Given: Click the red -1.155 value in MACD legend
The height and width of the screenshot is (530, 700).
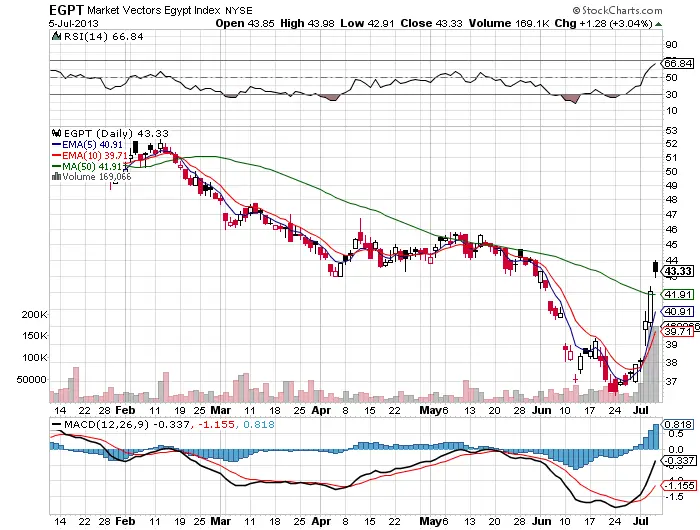Looking at the screenshot, I should pyautogui.click(x=217, y=424).
